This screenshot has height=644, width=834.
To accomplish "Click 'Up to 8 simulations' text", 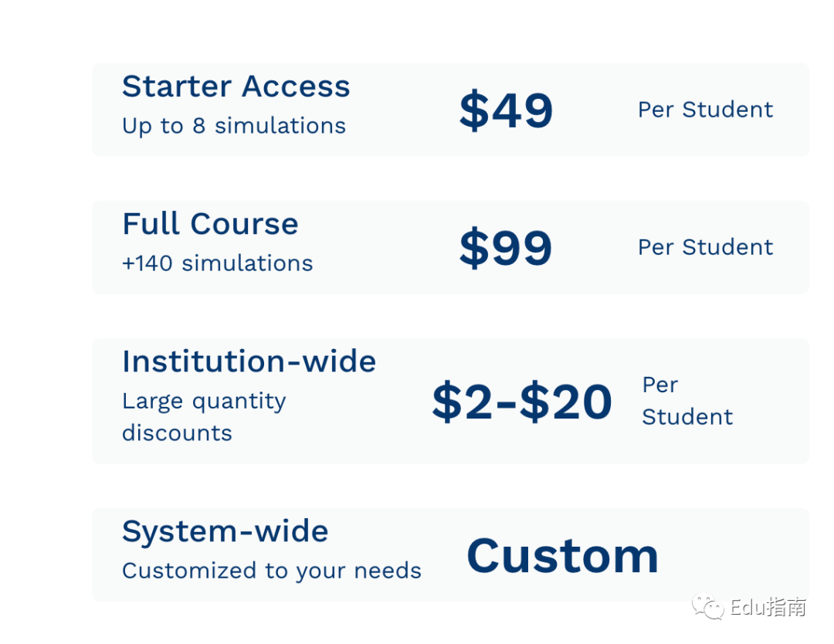I will click(x=234, y=126).
